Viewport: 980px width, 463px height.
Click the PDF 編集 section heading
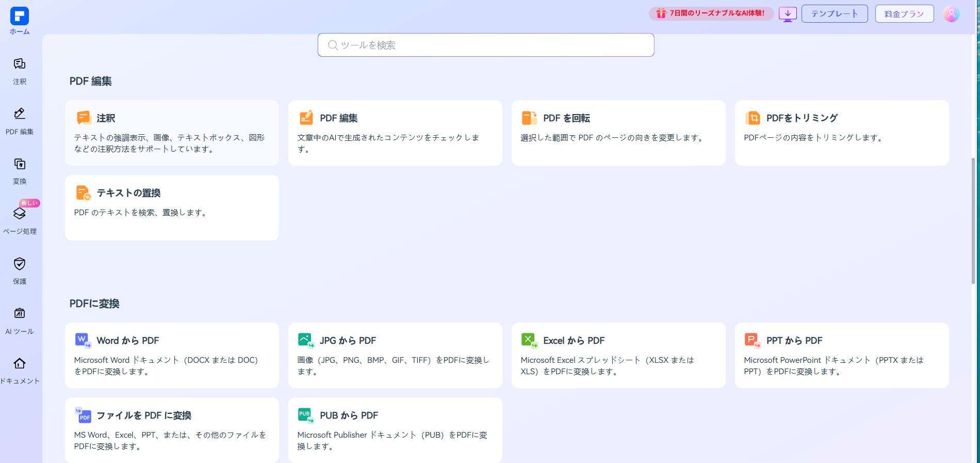(x=91, y=81)
